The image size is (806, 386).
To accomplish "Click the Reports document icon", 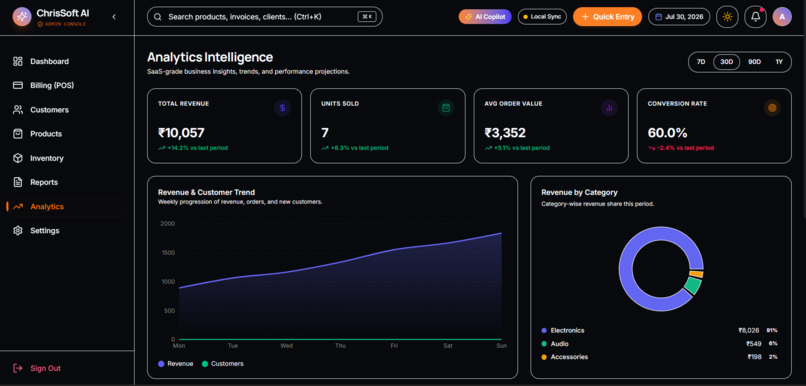I will click(18, 182).
